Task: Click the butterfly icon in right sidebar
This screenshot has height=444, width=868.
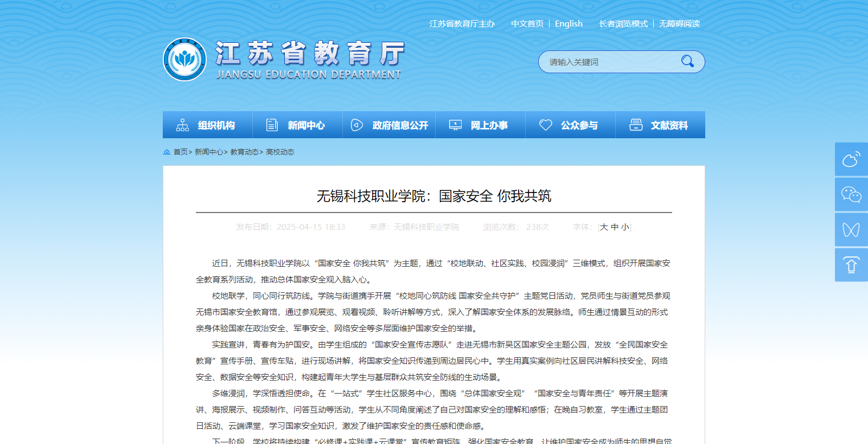Action: pyautogui.click(x=851, y=230)
